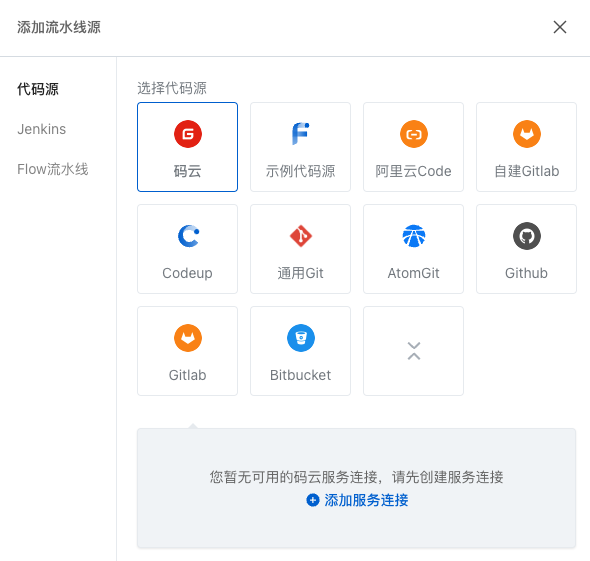Screen dimensions: 590x561
Task: Switch to the Jenkins tab
Action: (41, 129)
